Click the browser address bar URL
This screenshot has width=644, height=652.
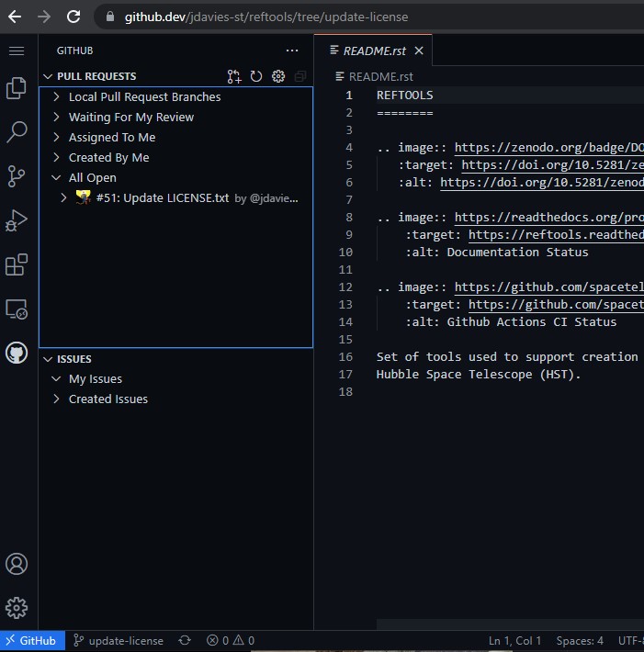click(266, 17)
